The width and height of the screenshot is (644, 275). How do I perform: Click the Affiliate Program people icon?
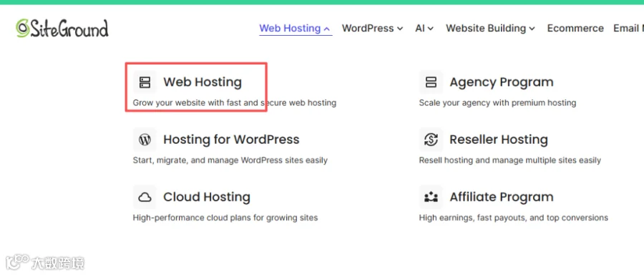pos(431,198)
